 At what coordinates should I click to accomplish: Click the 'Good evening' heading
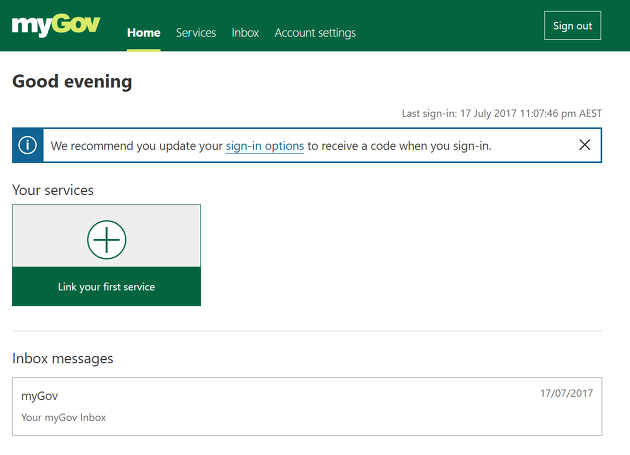point(72,82)
